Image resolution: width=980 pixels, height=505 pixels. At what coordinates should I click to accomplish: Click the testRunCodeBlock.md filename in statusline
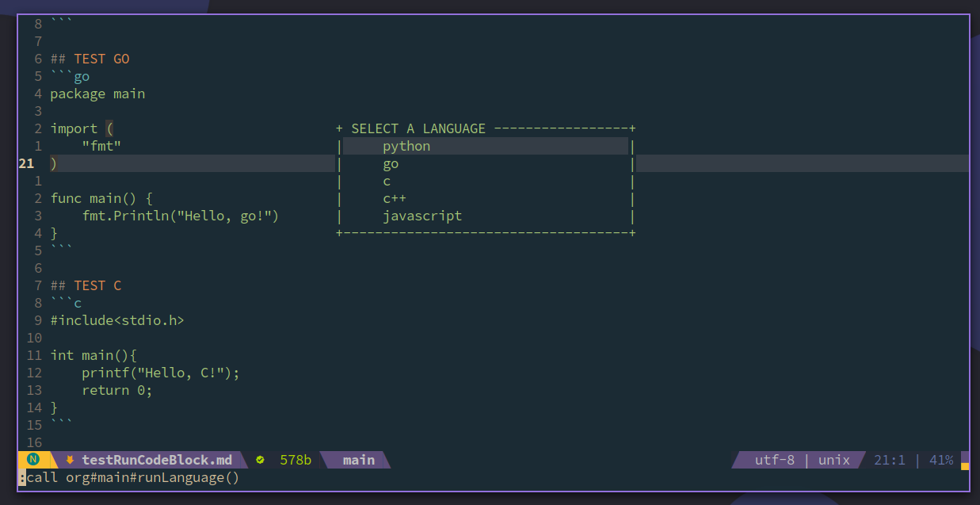(x=157, y=460)
